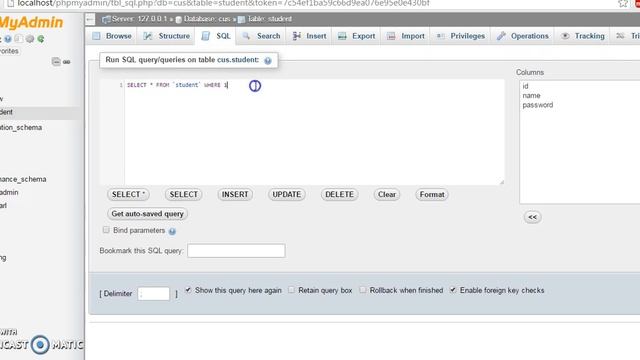This screenshot has width=640, height=360.
Task: Click the Search tab magnifier icon
Action: pyautogui.click(x=246, y=36)
